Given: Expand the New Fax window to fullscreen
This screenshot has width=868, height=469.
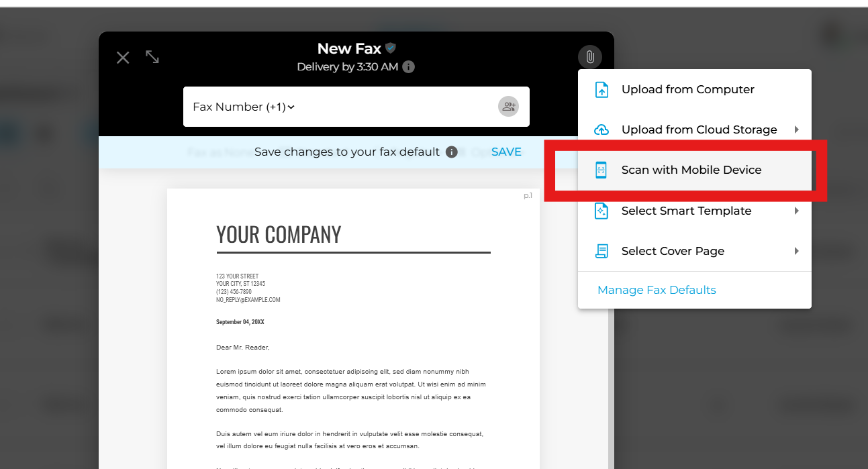Looking at the screenshot, I should click(x=152, y=57).
